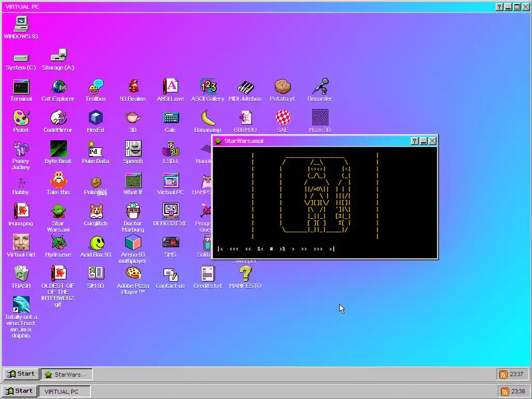Jump to first frame with |< control

tap(220, 249)
